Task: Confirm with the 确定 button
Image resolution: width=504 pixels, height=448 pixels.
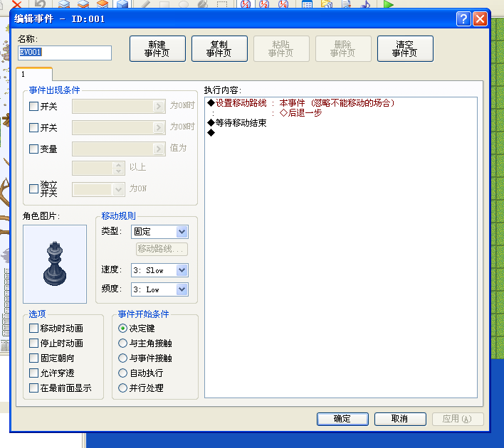Action: [342, 419]
